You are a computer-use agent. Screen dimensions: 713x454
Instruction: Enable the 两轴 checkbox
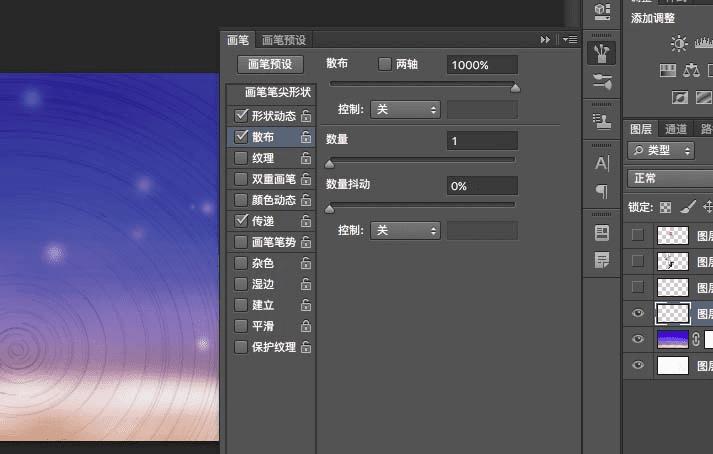pyautogui.click(x=385, y=64)
